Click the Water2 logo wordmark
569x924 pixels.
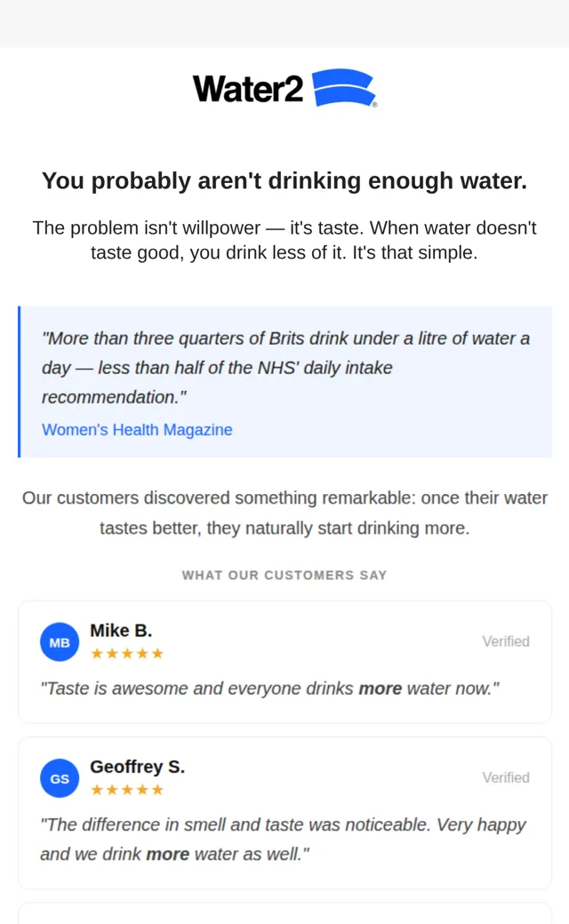[248, 89]
